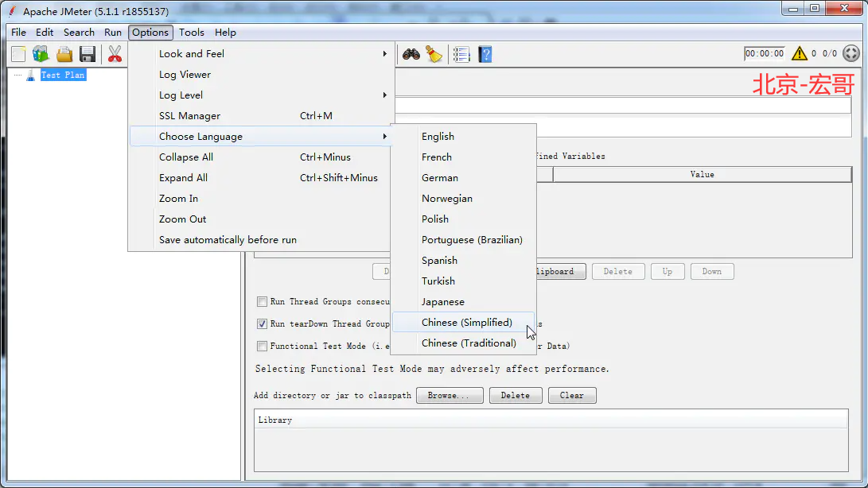Screen dimensions: 868x488
Task: Select SSL Manager menu item
Action: (x=261, y=115)
